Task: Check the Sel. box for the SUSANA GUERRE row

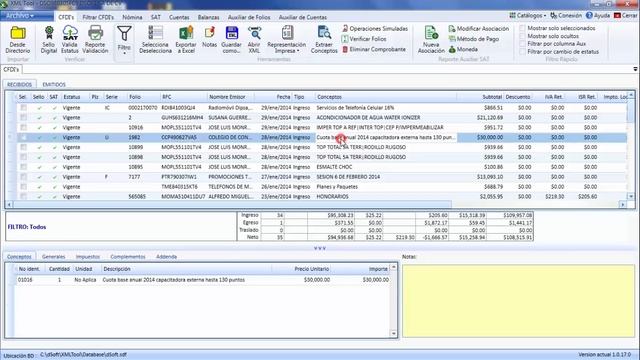Action: pyautogui.click(x=23, y=117)
